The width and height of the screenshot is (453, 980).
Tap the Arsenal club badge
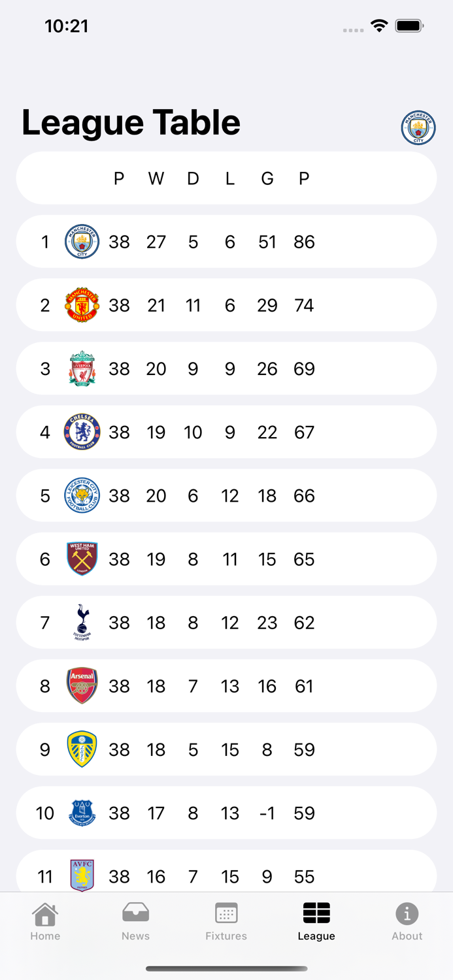click(x=82, y=686)
